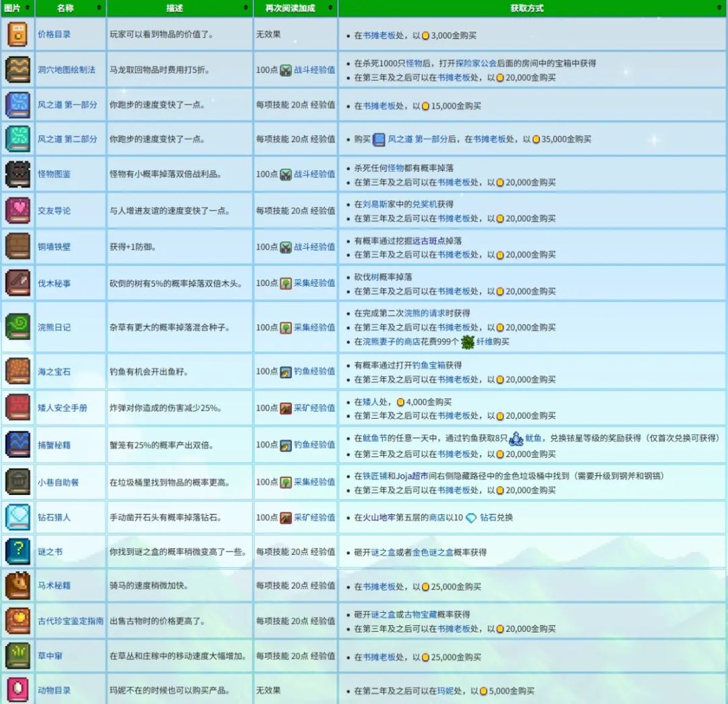
Task: Follow the 探险家公会 link
Action: (476, 63)
